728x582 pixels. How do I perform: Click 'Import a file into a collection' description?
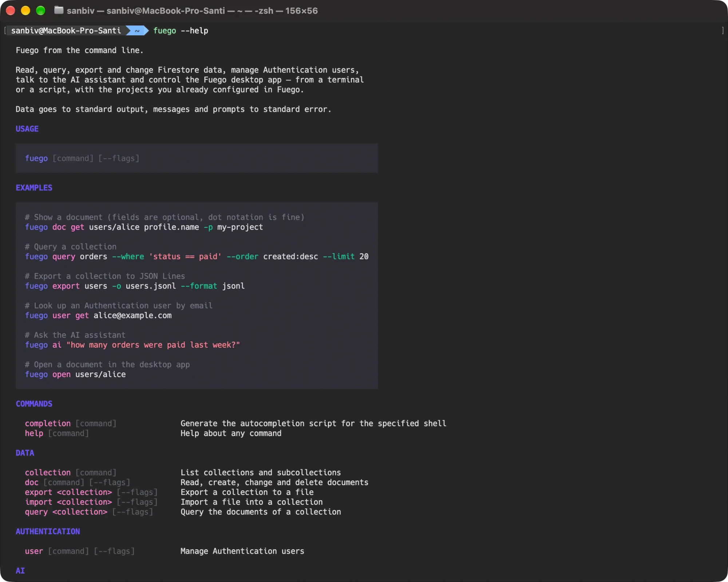pos(252,502)
